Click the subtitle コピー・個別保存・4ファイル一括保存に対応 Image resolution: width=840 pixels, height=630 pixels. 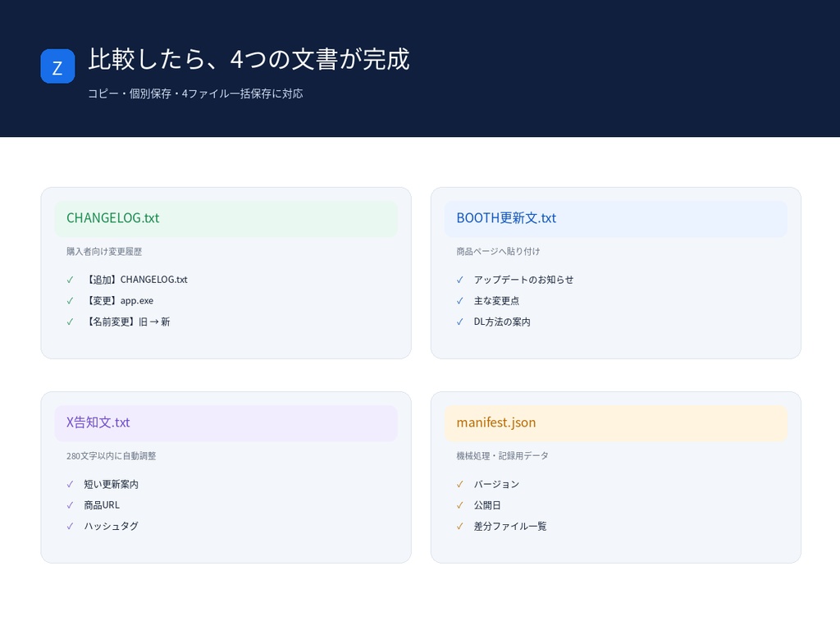click(195, 94)
